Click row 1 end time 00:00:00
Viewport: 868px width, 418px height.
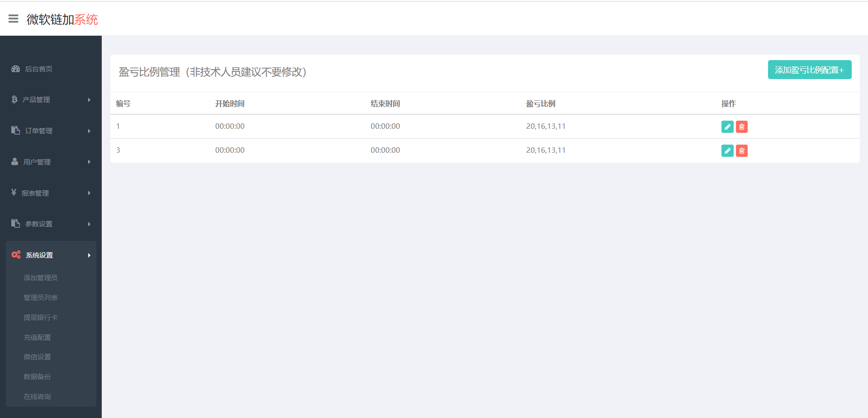point(385,126)
